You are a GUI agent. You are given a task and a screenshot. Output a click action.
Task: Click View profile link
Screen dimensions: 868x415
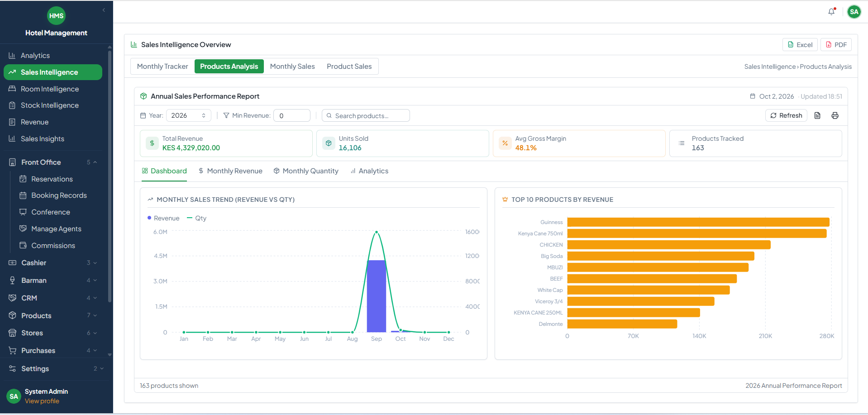click(x=42, y=401)
